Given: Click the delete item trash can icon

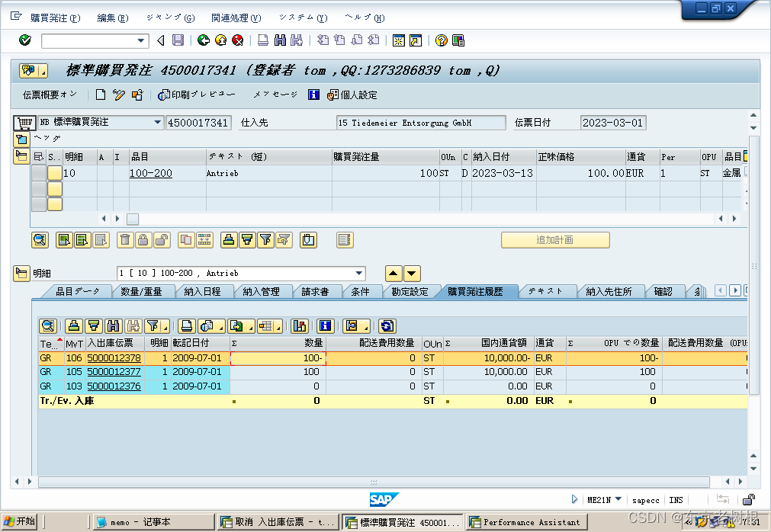Looking at the screenshot, I should (x=125, y=240).
